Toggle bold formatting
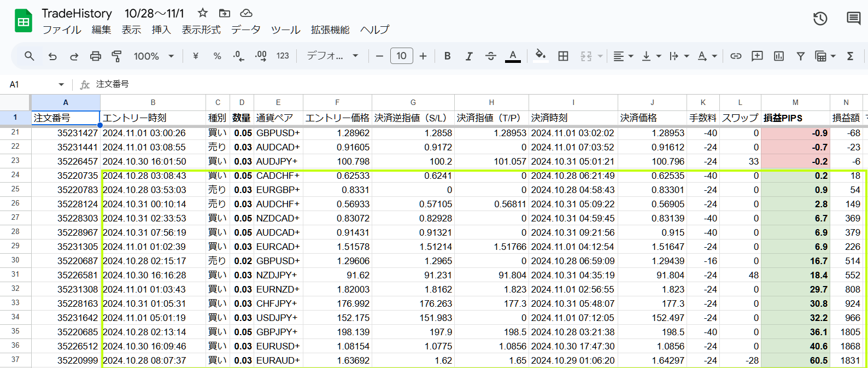Image resolution: width=868 pixels, height=368 pixels. [447, 56]
